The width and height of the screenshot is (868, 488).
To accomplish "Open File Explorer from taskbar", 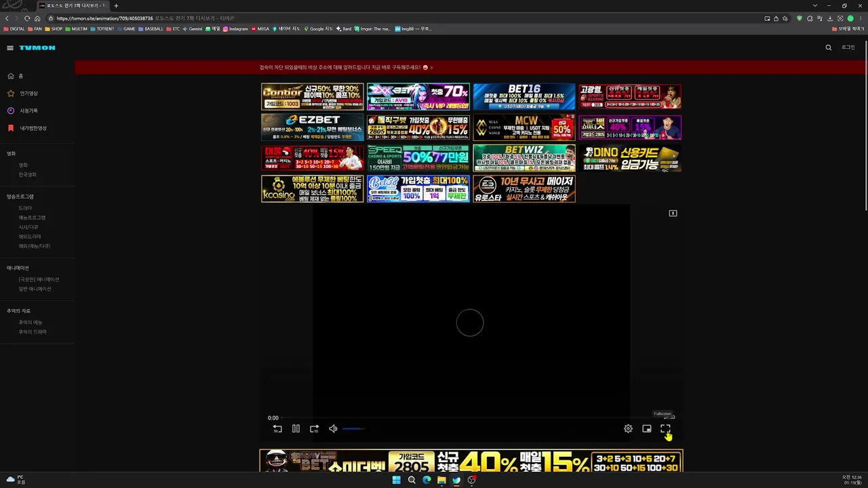I will (x=441, y=480).
